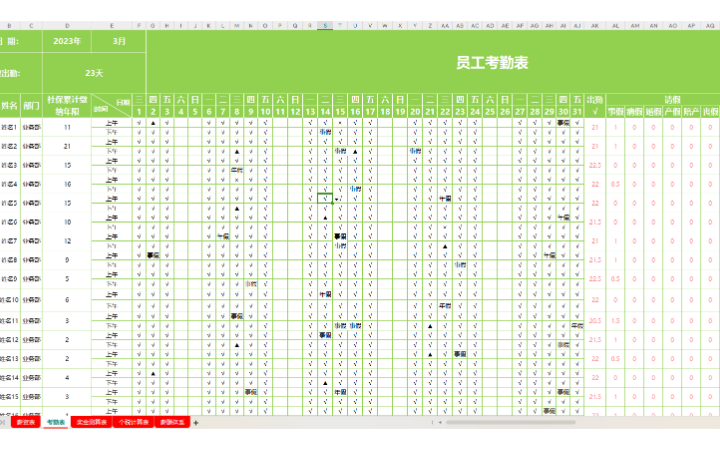Click the 3月 month cell
Screen dimensions: 720x450
tap(119, 41)
